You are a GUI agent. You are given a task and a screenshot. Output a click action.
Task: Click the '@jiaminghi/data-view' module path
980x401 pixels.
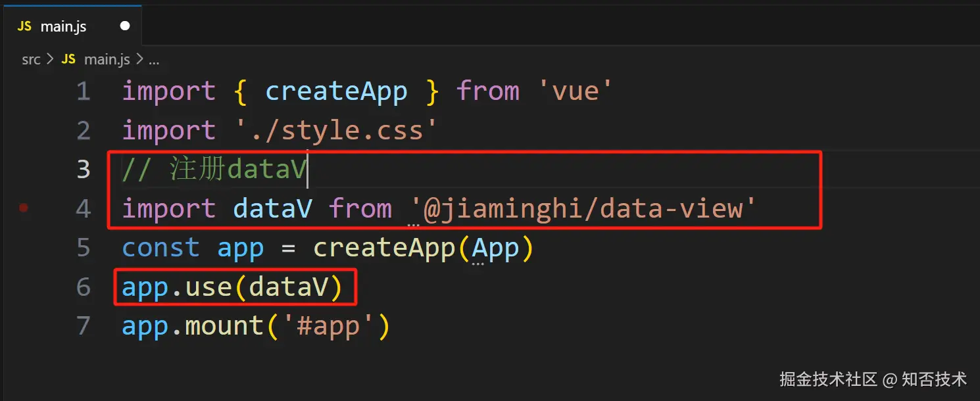pos(584,208)
